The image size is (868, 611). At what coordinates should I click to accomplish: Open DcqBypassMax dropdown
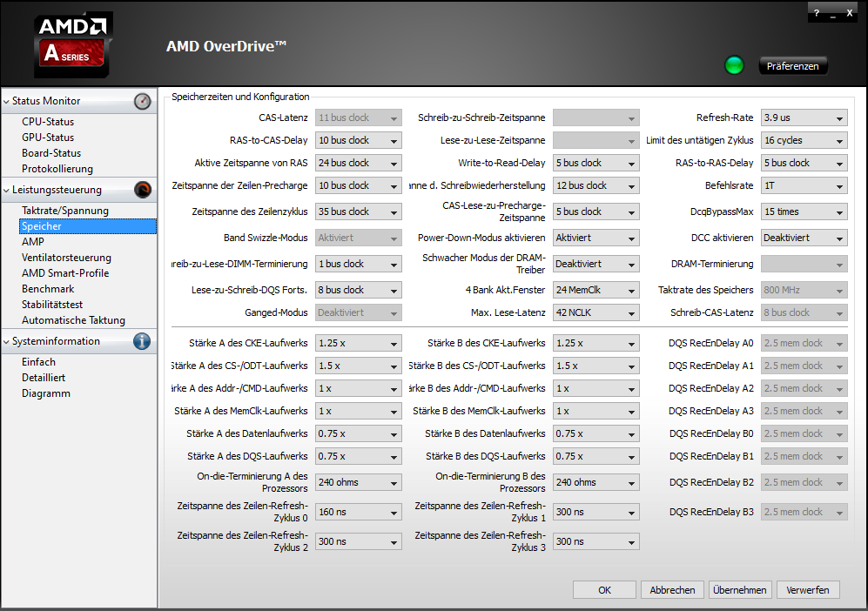pos(804,212)
